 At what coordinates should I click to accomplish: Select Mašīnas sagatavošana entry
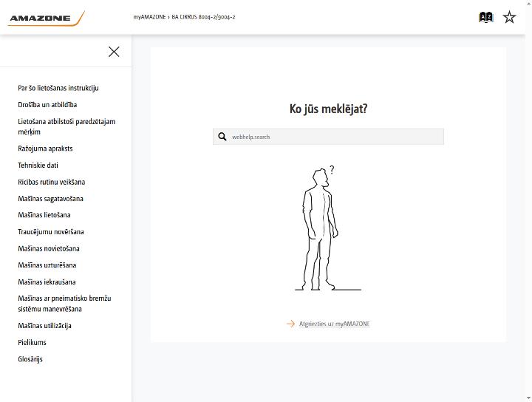coord(50,199)
